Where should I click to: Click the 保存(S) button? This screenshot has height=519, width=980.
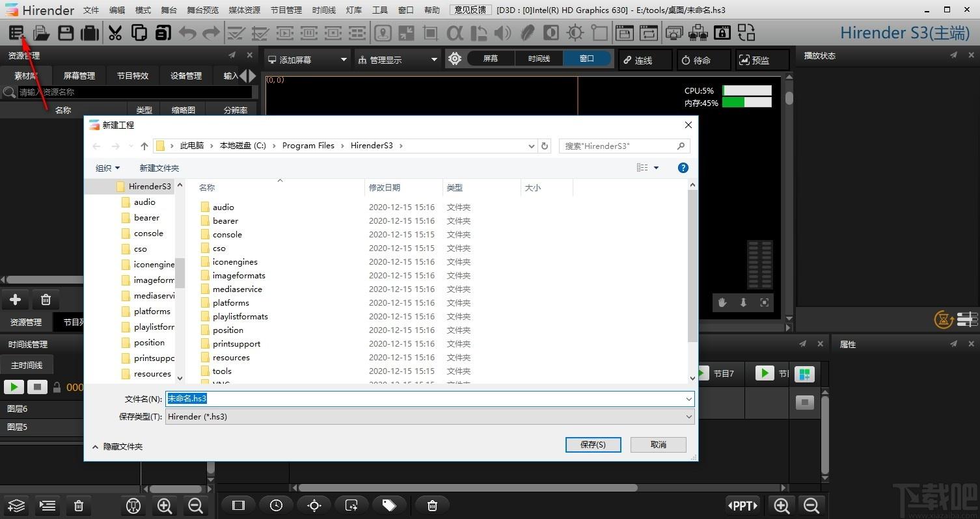point(592,445)
